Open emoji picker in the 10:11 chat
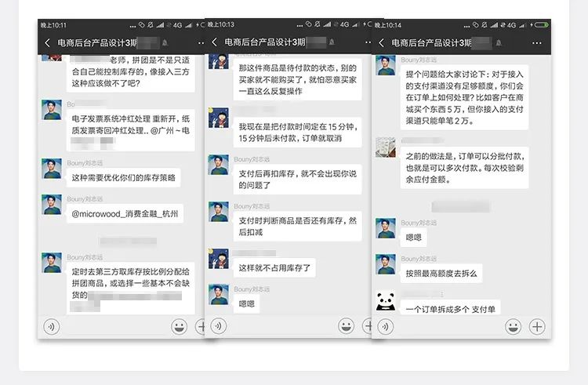The image size is (588, 385). 180,327
